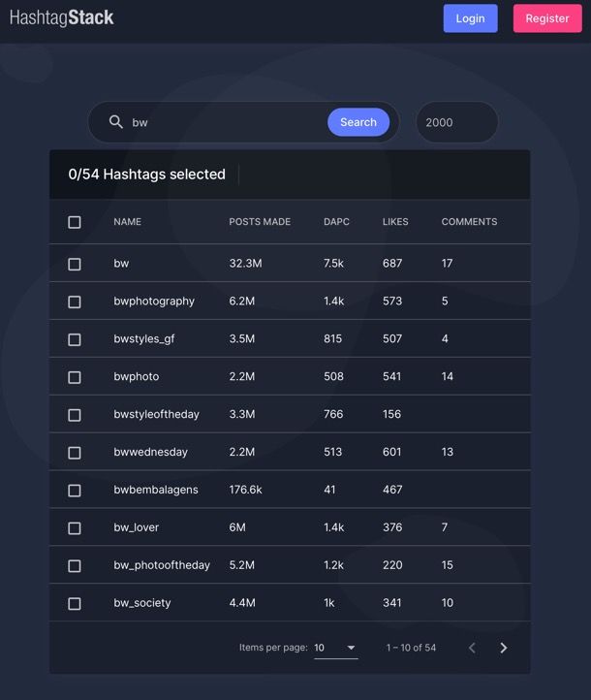
Task: Toggle the select-all header checkbox
Action: (75, 222)
